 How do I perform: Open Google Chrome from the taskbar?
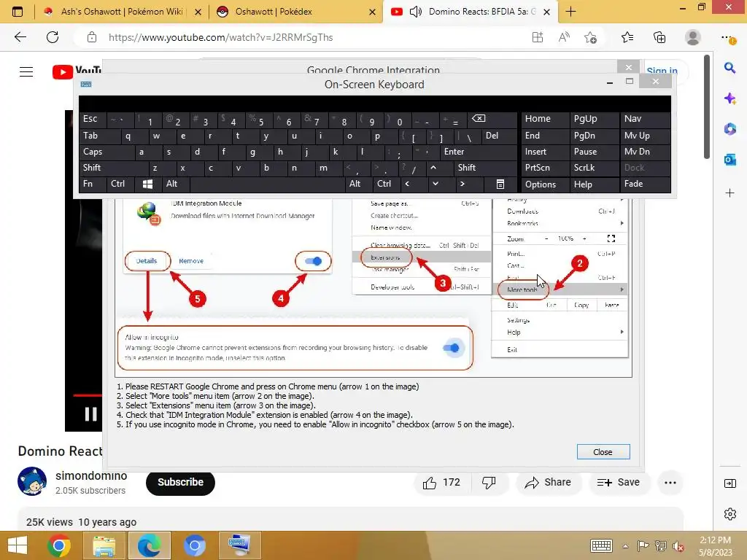click(59, 545)
